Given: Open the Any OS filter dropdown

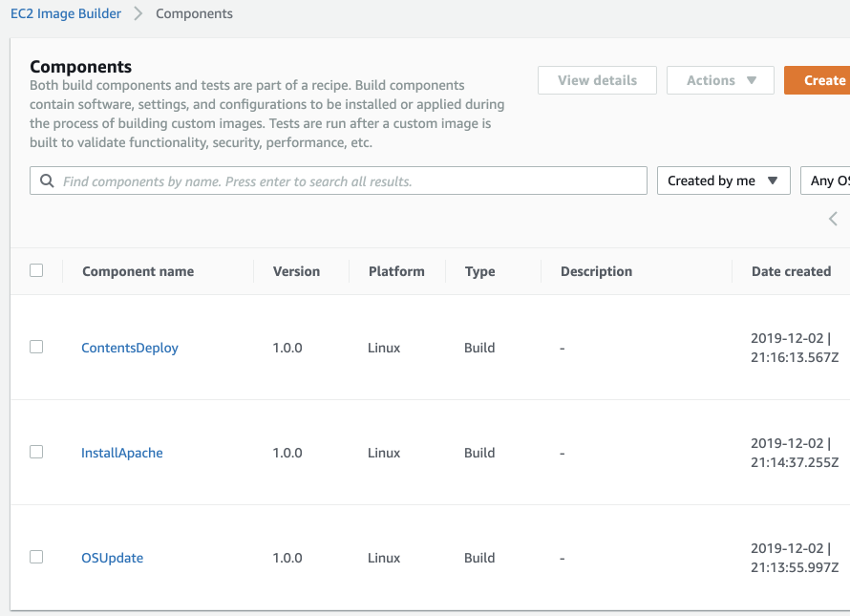Looking at the screenshot, I should [829, 181].
